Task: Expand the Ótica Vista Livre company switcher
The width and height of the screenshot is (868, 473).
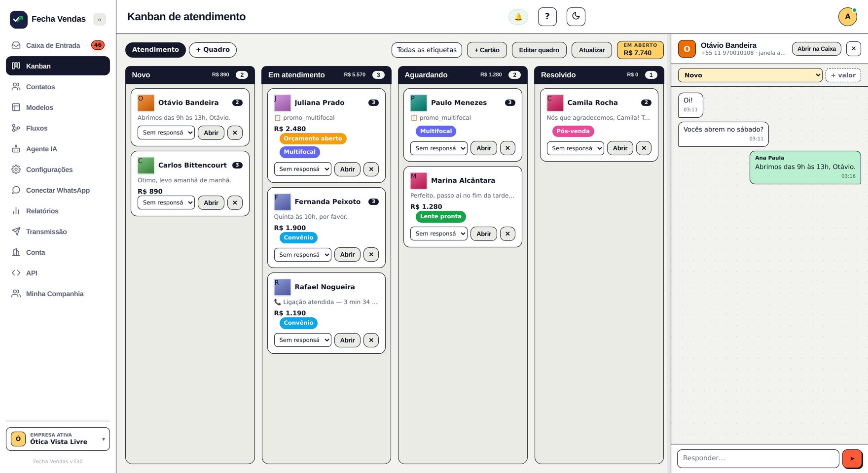Action: [58, 439]
